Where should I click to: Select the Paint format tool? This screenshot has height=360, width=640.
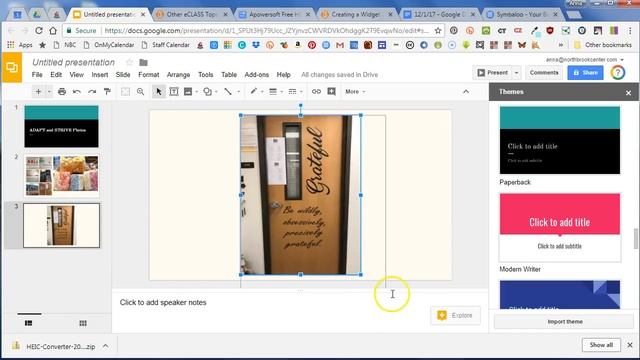coord(107,92)
